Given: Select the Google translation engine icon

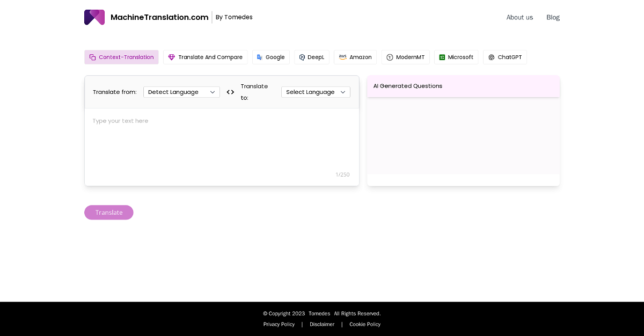Looking at the screenshot, I should [260, 57].
